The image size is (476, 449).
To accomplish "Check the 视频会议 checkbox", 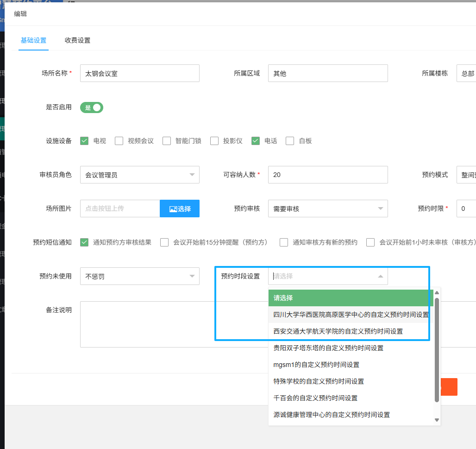I will tap(119, 141).
